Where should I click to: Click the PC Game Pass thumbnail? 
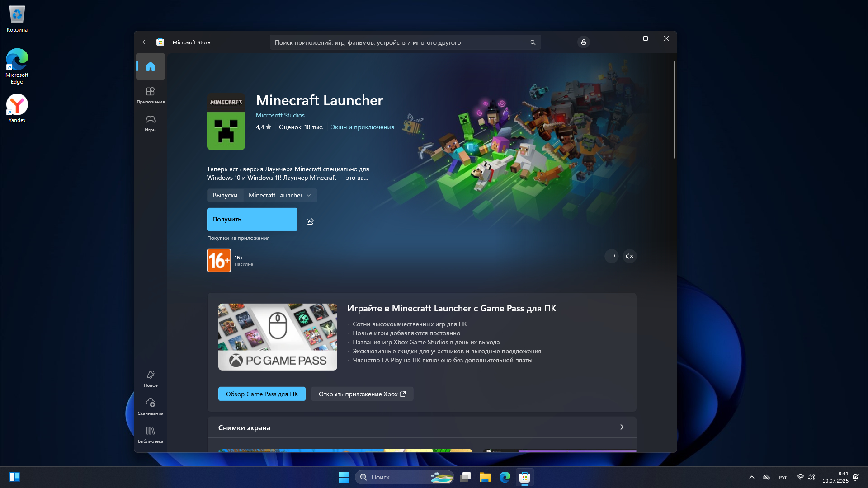click(278, 337)
